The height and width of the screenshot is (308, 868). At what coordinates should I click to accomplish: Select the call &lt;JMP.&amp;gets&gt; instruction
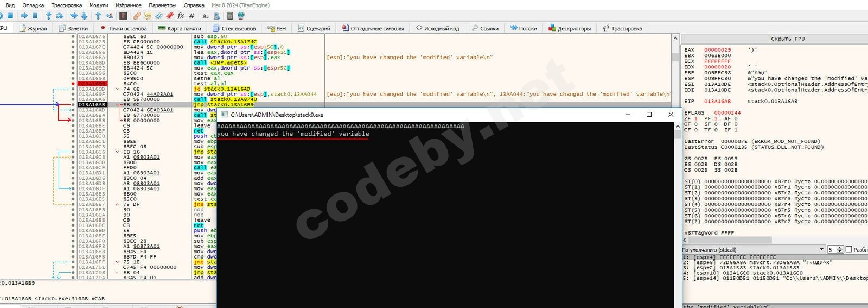pos(220,62)
